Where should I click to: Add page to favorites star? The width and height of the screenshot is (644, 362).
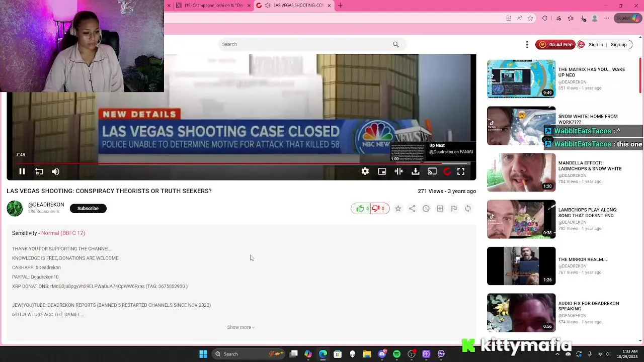pos(530,19)
